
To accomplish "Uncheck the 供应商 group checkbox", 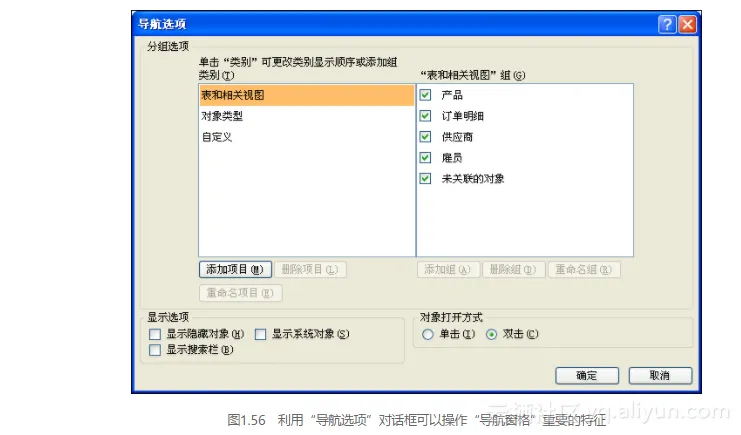I will pos(425,137).
